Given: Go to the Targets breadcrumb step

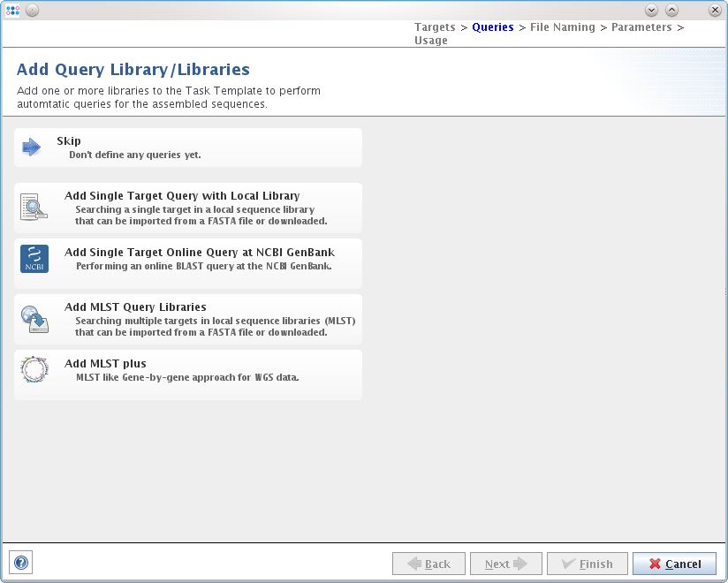Looking at the screenshot, I should tap(435, 26).
